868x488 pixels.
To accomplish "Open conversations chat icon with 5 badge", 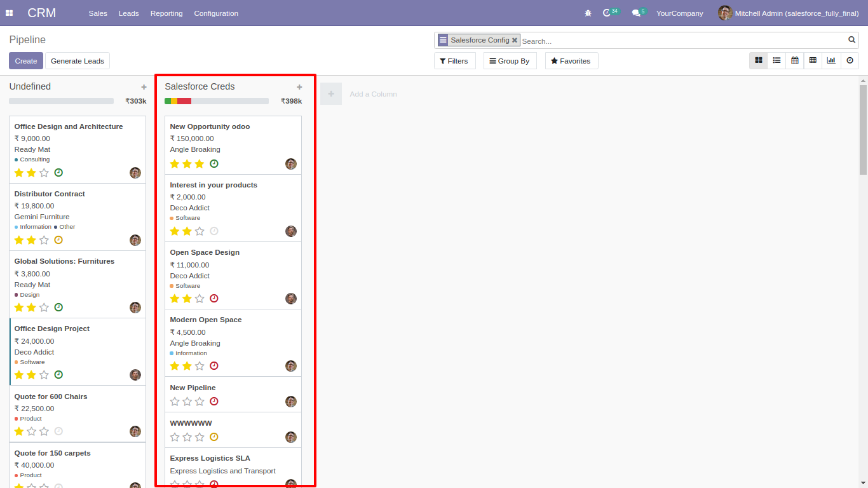I will [x=639, y=13].
